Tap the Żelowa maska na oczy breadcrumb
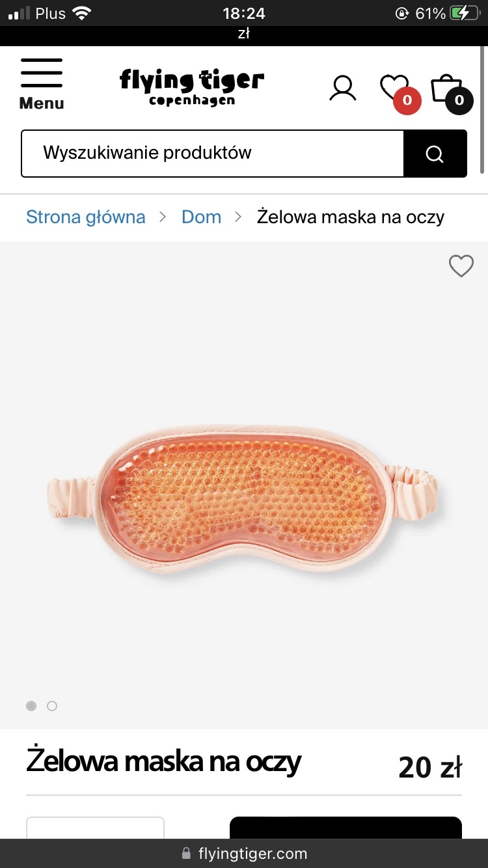The width and height of the screenshot is (488, 868). (x=351, y=217)
